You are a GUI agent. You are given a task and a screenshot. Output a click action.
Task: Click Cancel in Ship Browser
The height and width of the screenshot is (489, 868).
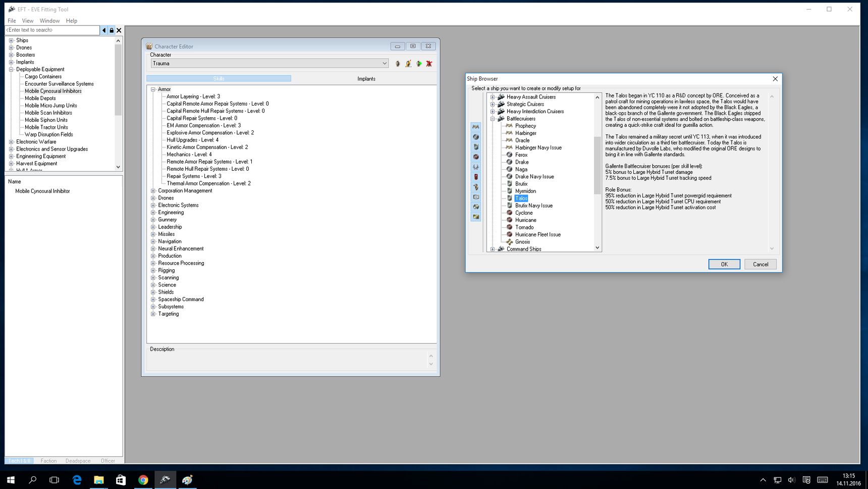[x=761, y=264]
